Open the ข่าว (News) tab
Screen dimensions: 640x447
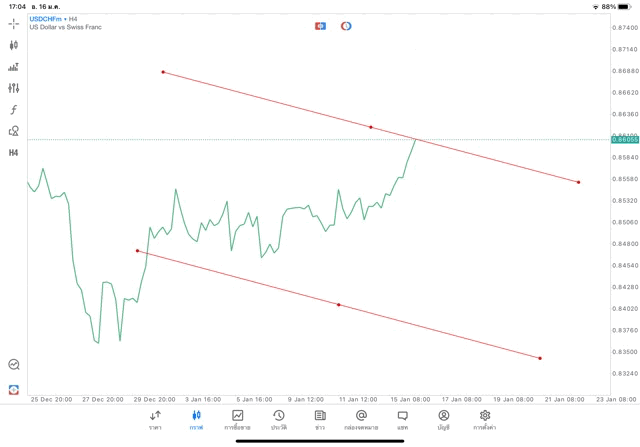pyautogui.click(x=320, y=420)
